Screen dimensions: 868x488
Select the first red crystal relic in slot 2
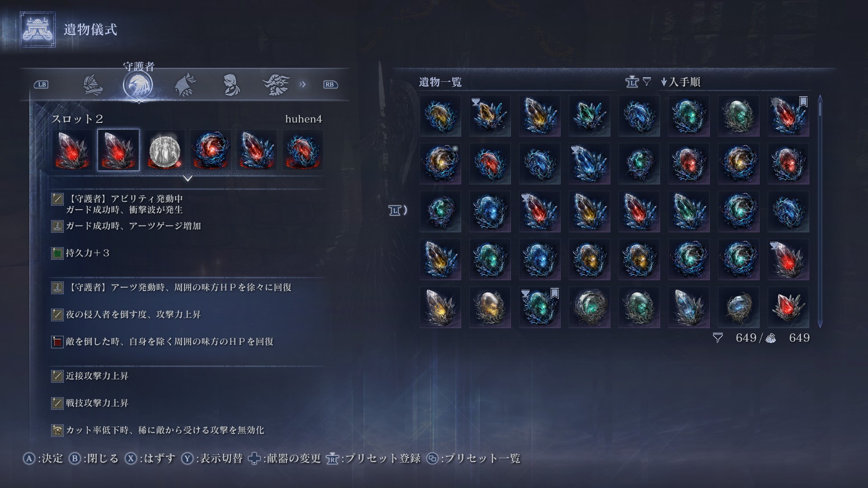click(72, 150)
